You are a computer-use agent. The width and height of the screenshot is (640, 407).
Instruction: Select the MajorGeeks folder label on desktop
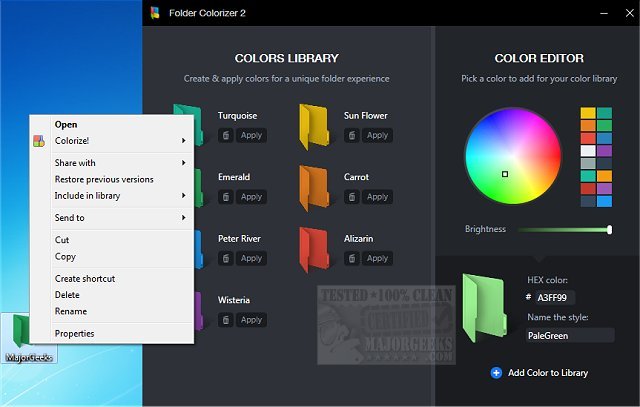coord(29,358)
